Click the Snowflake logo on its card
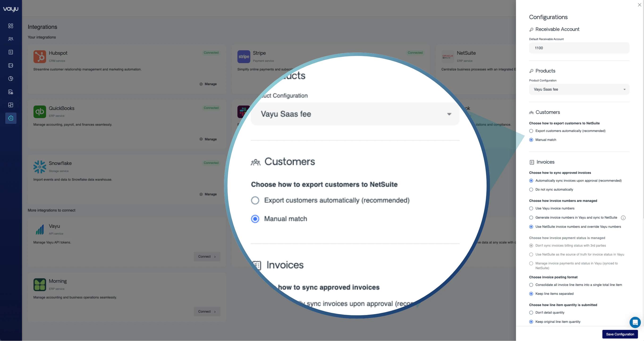 point(40,167)
